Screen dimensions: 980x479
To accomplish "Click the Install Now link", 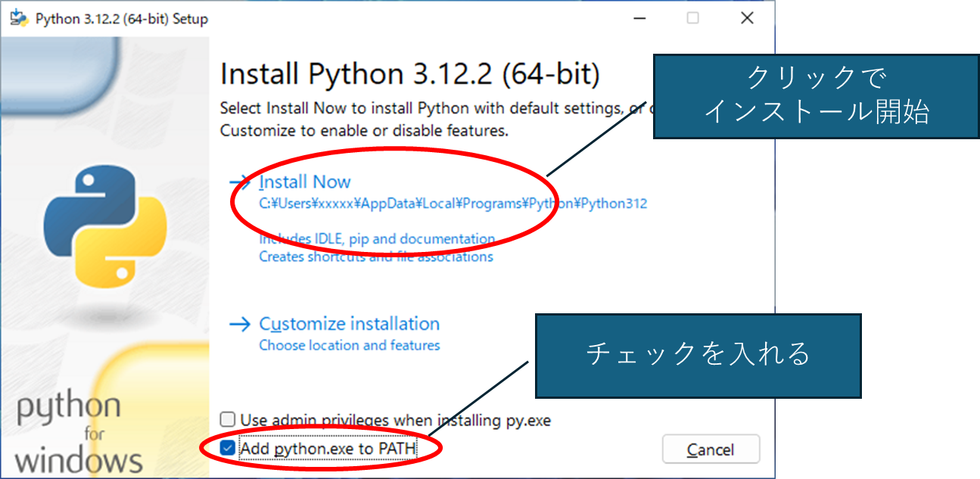I will click(304, 182).
